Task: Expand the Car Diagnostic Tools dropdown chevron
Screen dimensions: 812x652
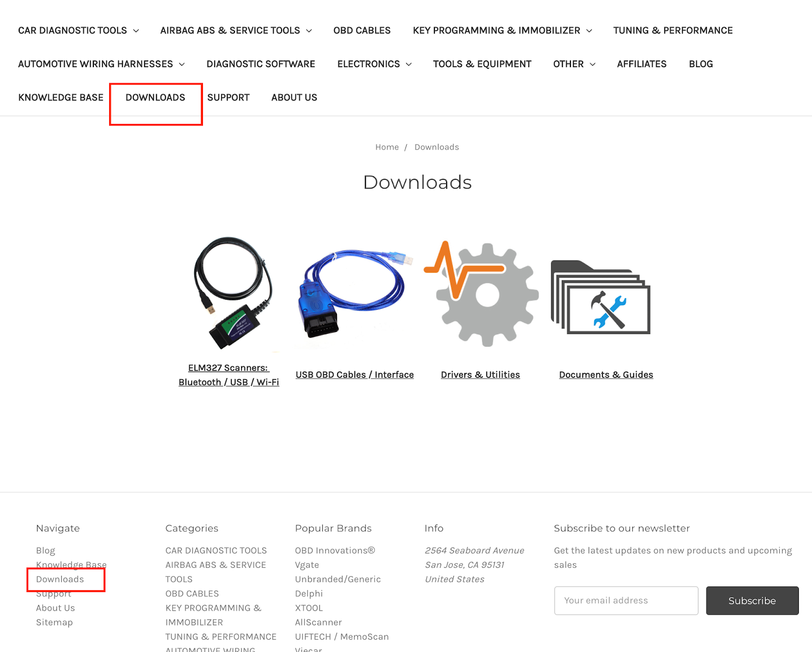Action: click(x=136, y=31)
